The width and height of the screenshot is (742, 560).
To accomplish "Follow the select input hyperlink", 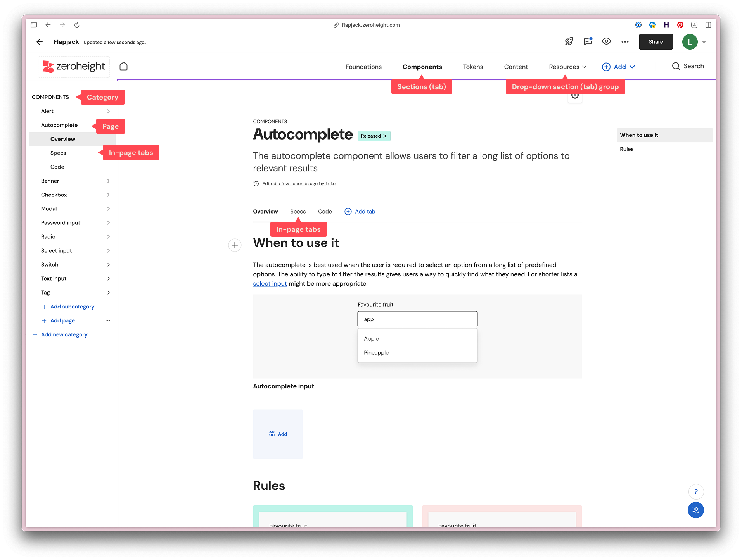I will 270,284.
